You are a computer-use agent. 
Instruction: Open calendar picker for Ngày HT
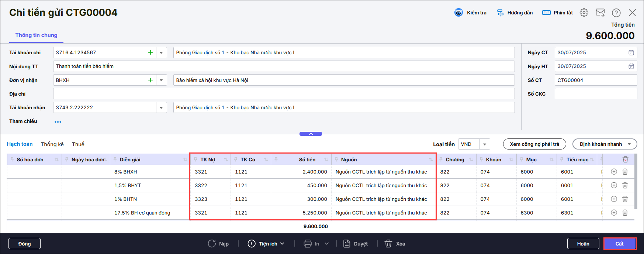631,66
